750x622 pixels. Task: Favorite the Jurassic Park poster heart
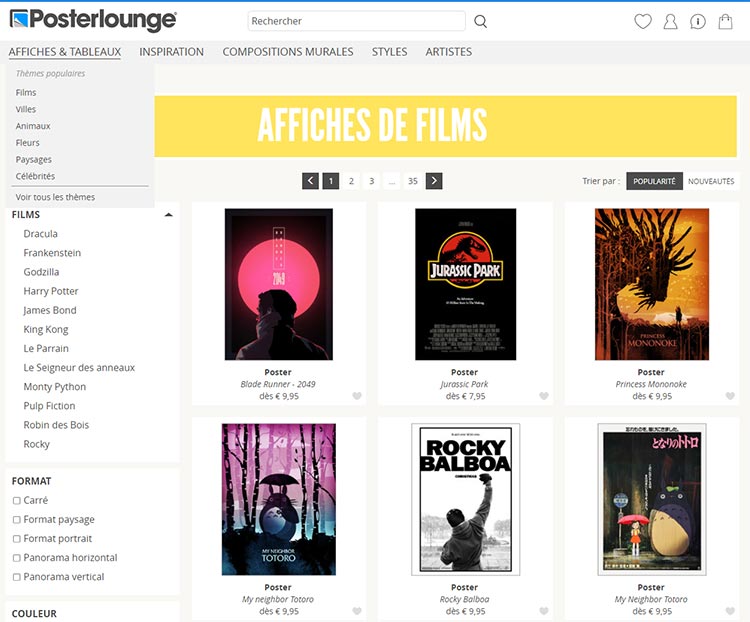coord(543,396)
